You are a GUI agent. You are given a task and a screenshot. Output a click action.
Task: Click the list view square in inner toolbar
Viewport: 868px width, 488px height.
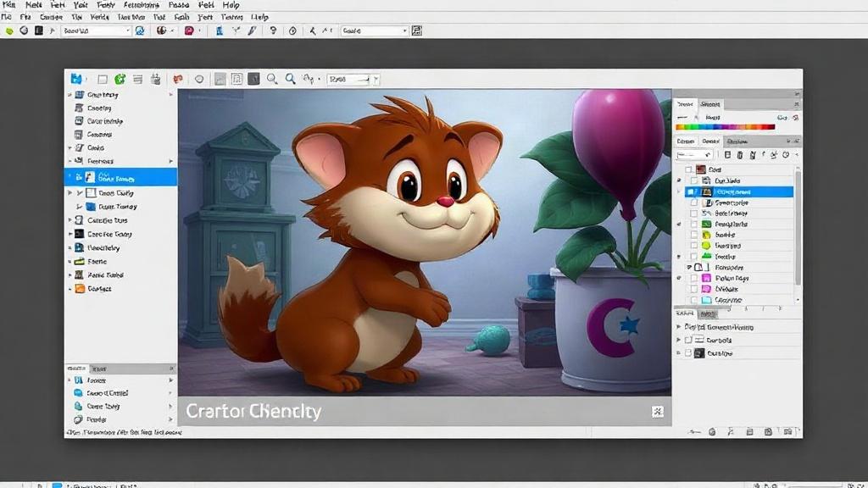tap(237, 79)
